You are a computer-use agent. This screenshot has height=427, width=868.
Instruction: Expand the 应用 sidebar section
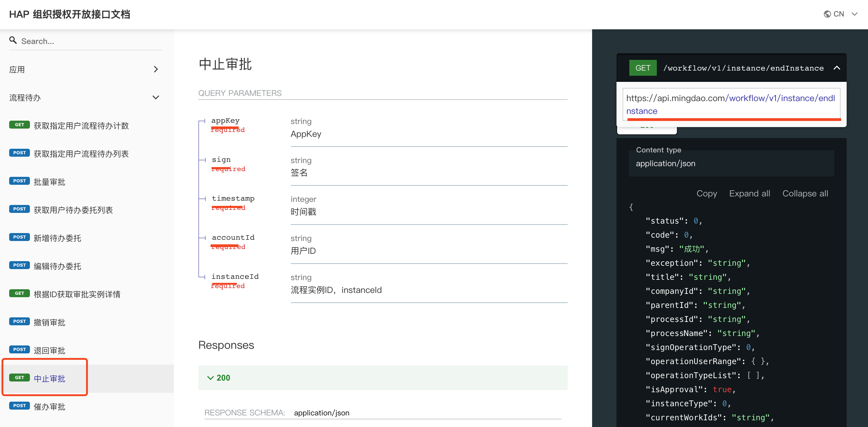[x=155, y=69]
